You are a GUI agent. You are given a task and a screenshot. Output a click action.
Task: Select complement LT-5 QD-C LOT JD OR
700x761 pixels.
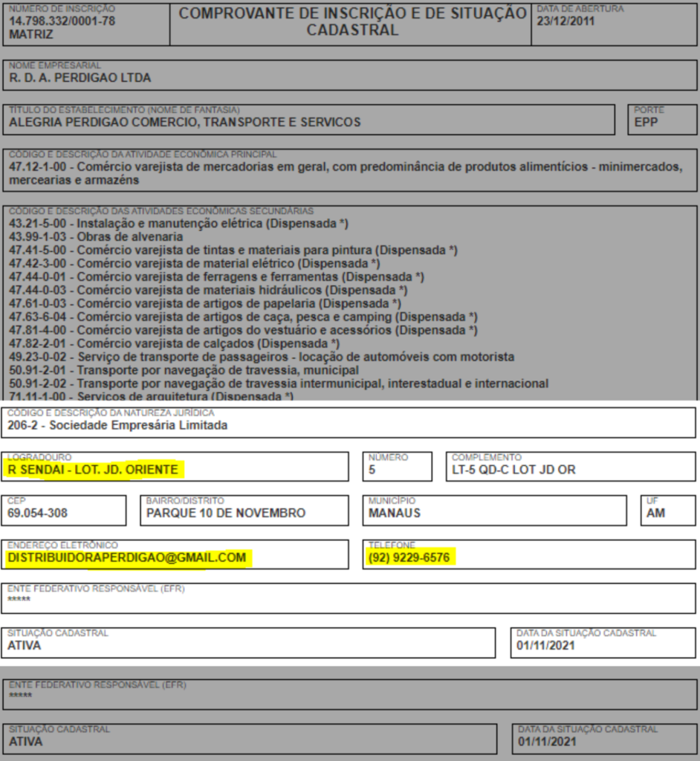pos(513,470)
